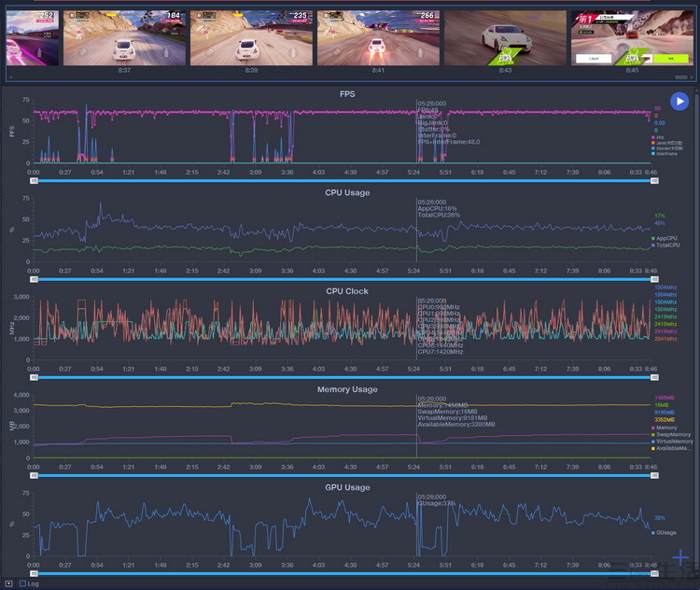This screenshot has width=700, height=590.
Task: Click the thumbnail strip left scroll arrow
Action: (x=10, y=77)
